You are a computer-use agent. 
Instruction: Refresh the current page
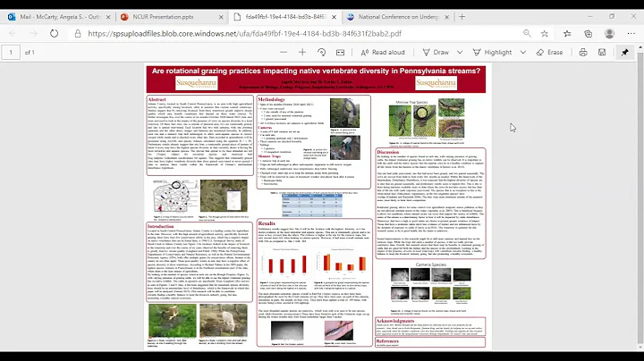tap(55, 34)
